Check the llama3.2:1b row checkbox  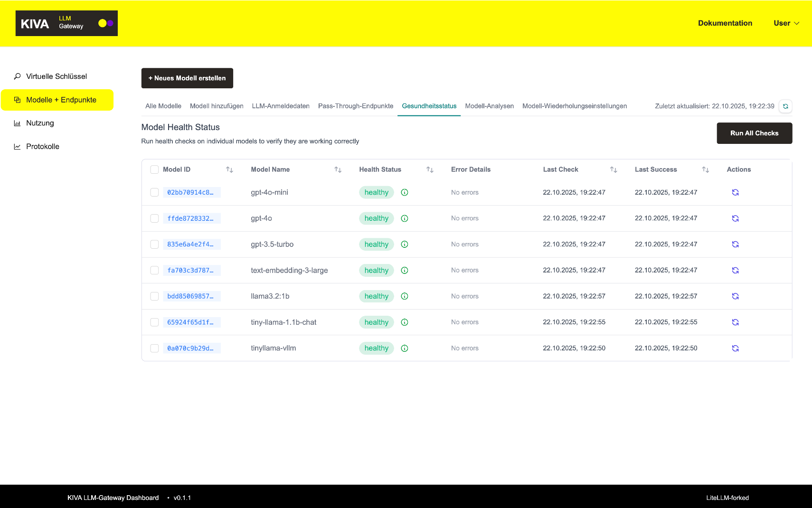pos(154,296)
